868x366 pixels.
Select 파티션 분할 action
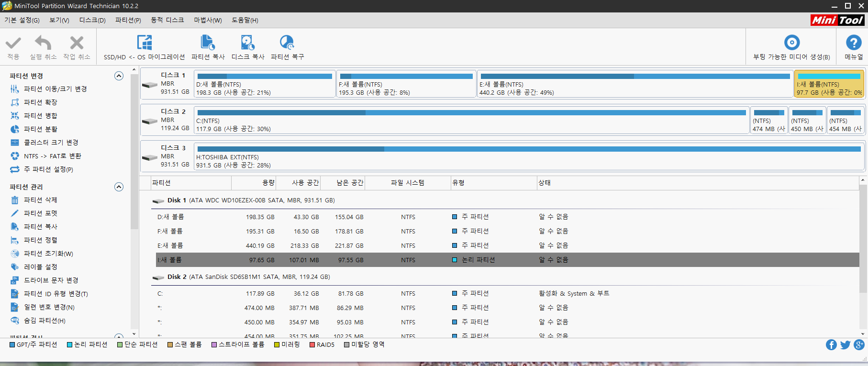click(x=33, y=129)
